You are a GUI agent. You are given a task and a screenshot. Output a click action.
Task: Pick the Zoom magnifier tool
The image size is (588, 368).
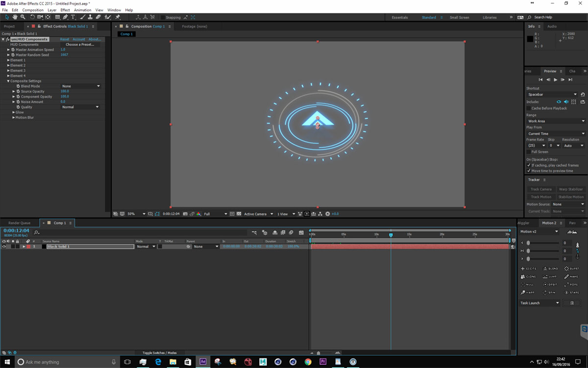[23, 17]
